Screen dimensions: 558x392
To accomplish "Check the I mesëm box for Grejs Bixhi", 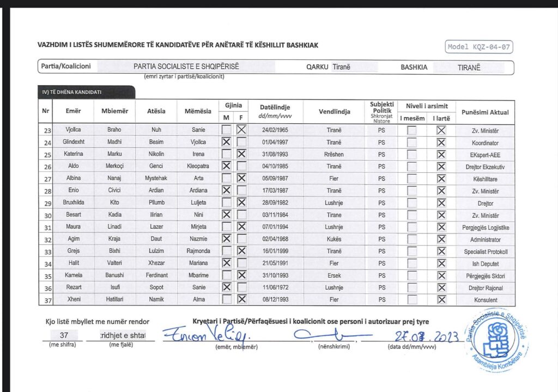I will (412, 251).
